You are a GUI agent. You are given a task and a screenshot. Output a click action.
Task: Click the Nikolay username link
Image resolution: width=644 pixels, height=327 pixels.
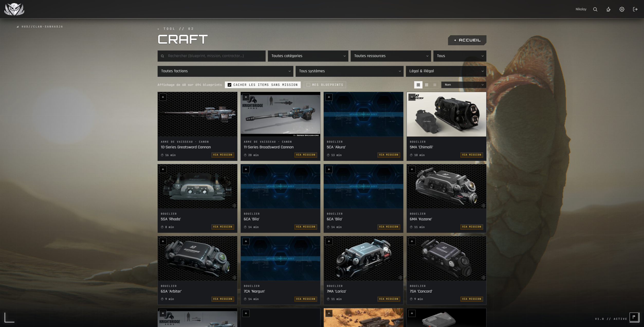coord(581,9)
